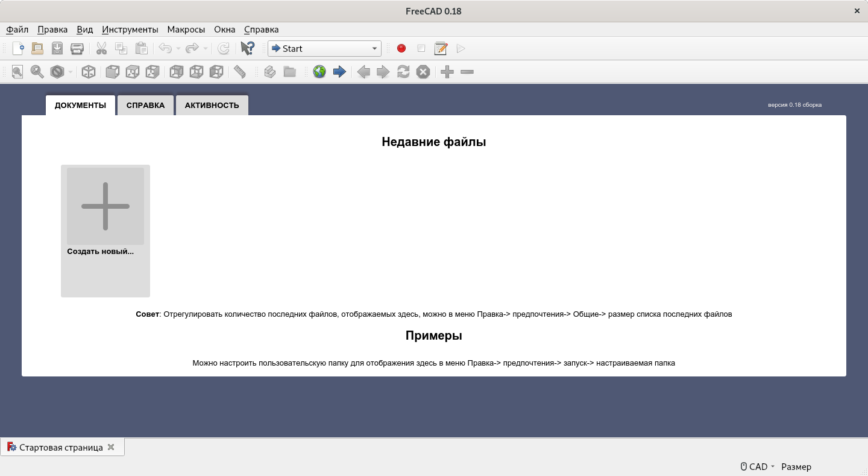Click the Measure distance ruler icon

(x=240, y=72)
